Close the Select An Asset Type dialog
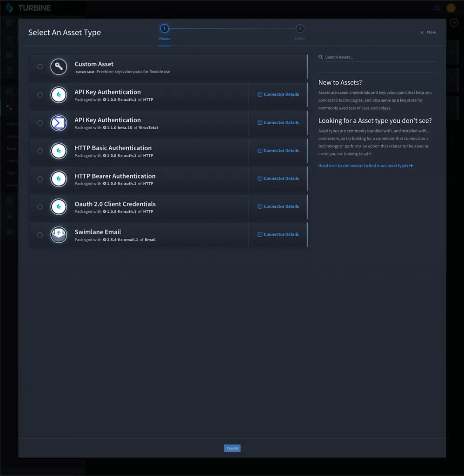The image size is (464, 476). tap(428, 33)
